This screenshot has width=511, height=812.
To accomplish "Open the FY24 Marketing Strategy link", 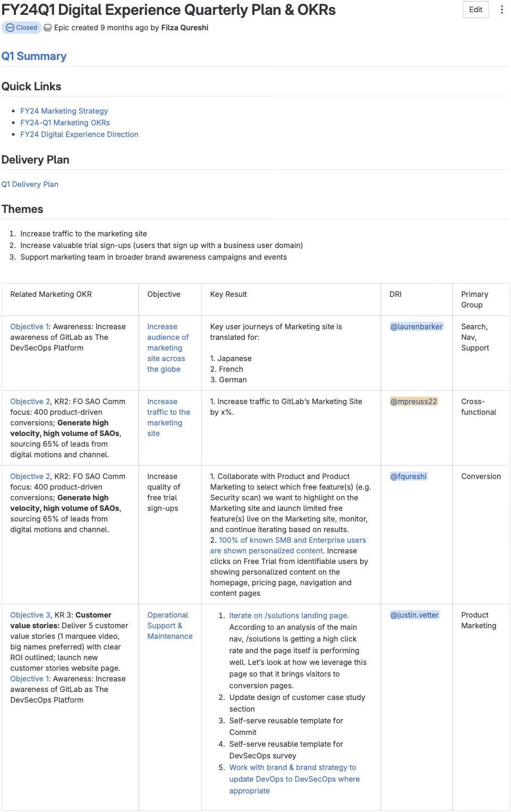I will (64, 111).
